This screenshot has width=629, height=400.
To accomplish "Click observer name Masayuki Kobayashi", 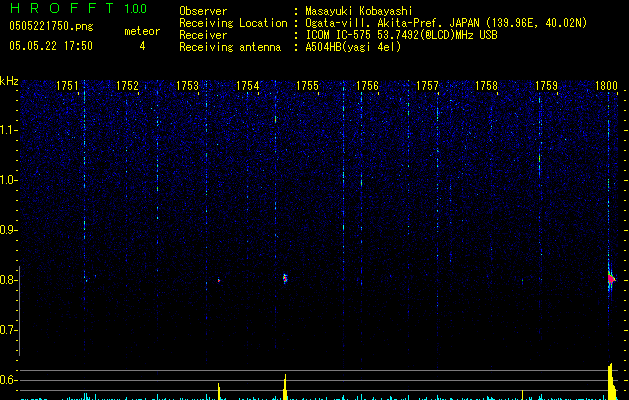I will 359,11.
